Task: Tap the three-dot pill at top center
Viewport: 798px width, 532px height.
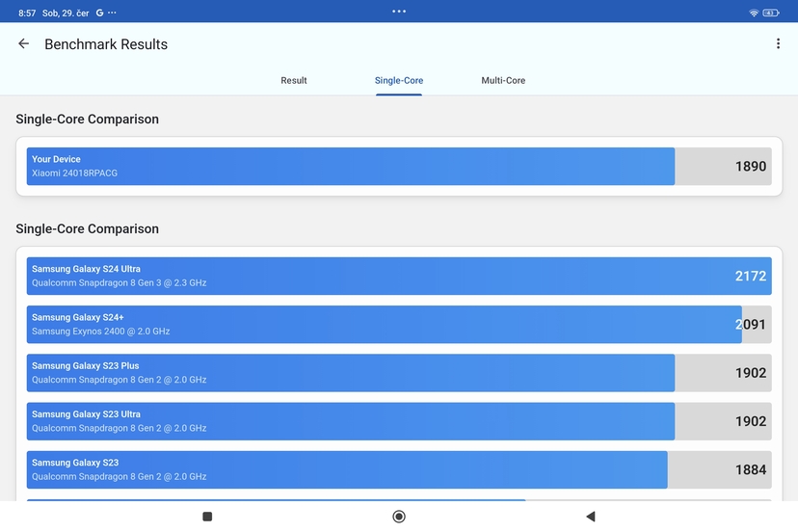Action: 399,12
